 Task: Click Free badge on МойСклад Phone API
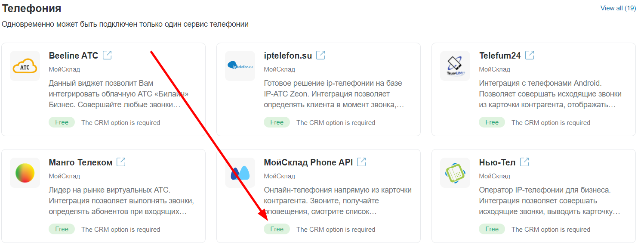(x=277, y=229)
